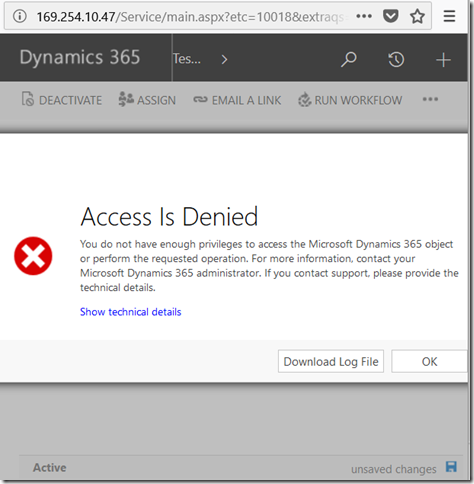
Task: Open the Firefox hamburger menu
Action: 449,16
